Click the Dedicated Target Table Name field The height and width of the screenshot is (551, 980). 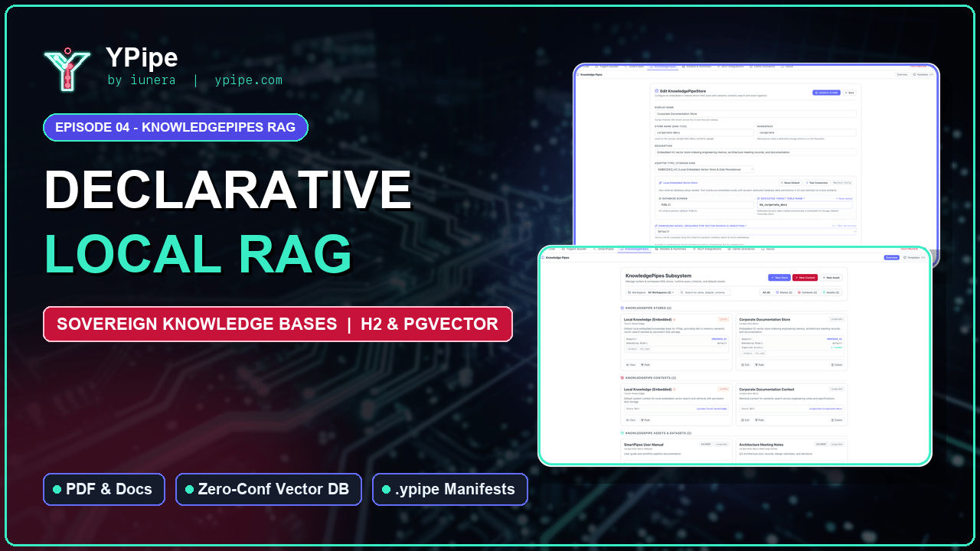(804, 205)
